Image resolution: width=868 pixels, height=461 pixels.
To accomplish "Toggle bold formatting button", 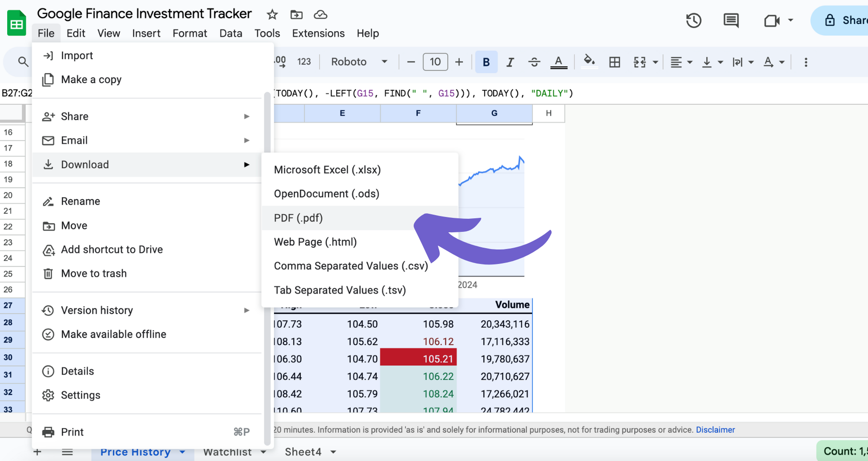I will (486, 62).
